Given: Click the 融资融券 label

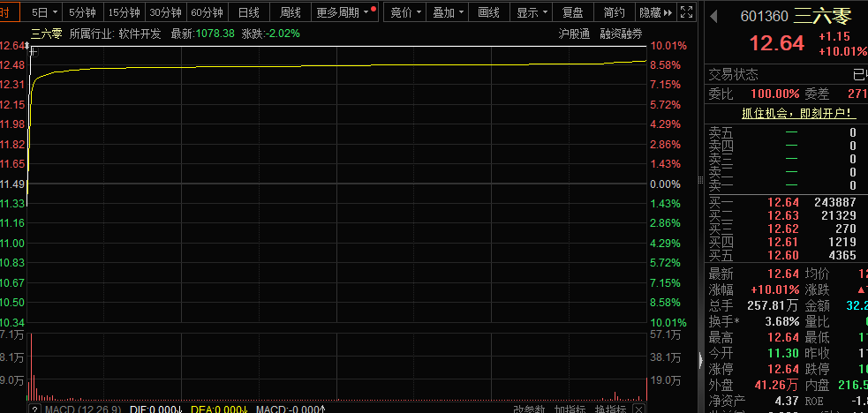Looking at the screenshot, I should point(621,34).
